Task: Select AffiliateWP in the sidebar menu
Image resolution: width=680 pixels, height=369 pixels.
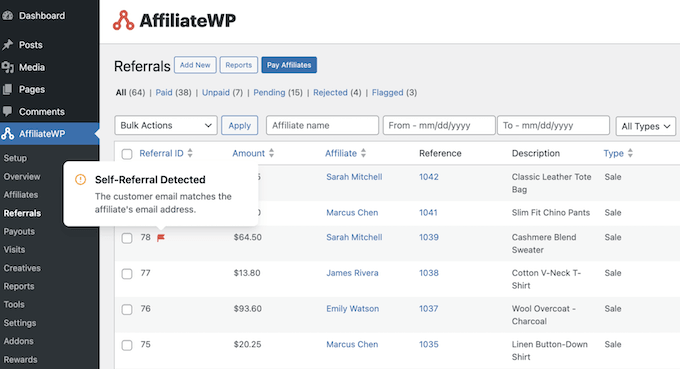Action: [42, 134]
